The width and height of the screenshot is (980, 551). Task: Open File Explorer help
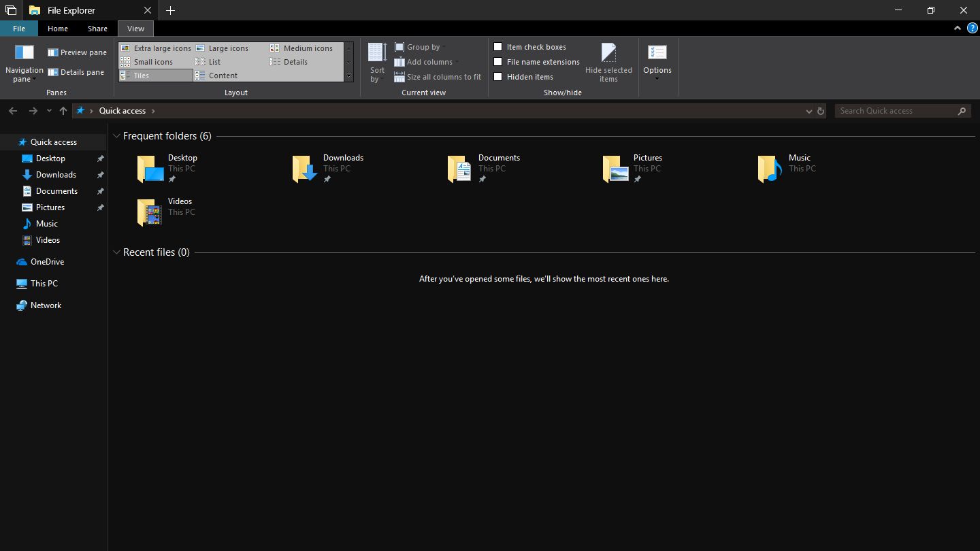click(x=973, y=28)
